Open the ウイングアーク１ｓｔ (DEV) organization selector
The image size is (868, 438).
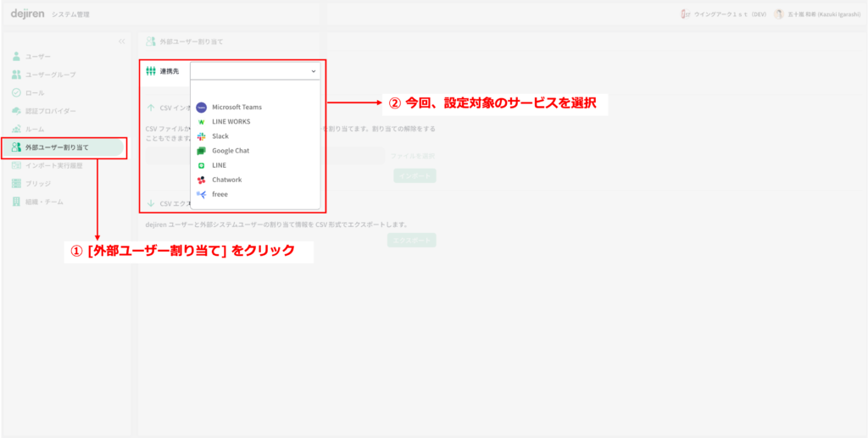(x=724, y=14)
